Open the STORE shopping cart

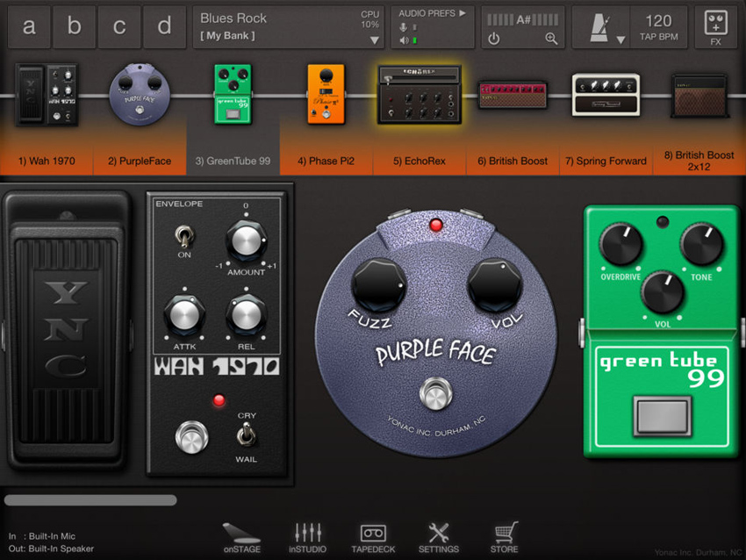(x=504, y=537)
